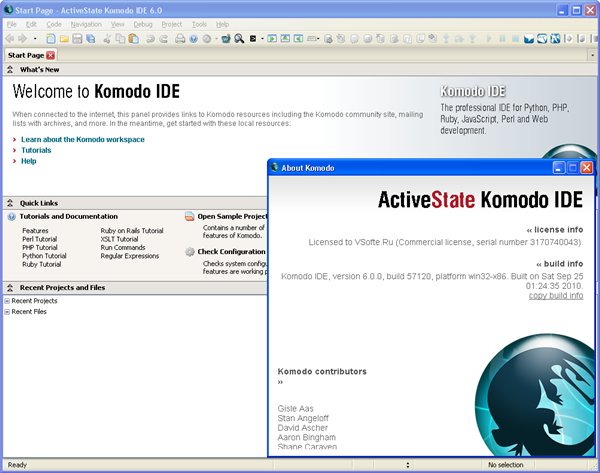Click the New File toolbar icon
Screen dimensions: 600x473
[51, 39]
